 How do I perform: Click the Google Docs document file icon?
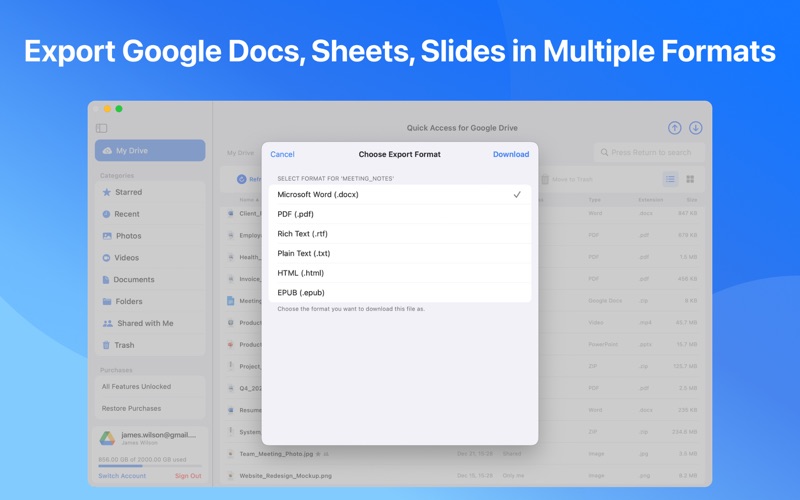point(231,301)
